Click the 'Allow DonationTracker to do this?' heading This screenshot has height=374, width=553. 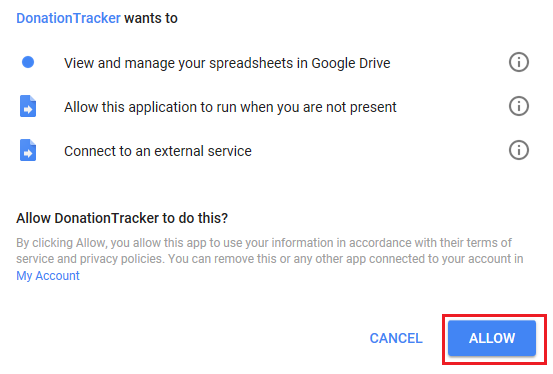[122, 218]
